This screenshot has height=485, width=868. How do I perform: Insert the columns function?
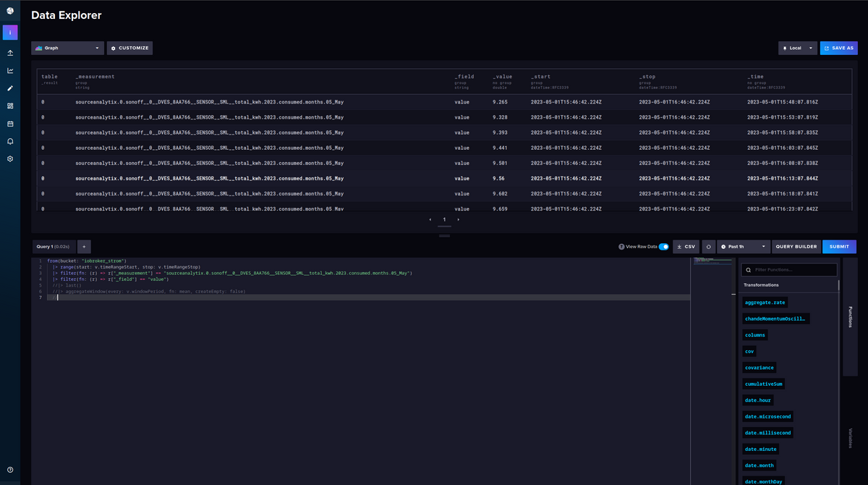coord(755,335)
